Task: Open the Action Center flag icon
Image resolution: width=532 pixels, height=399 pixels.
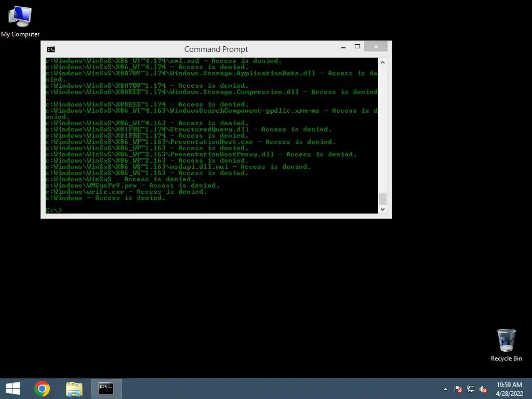Action: tap(458, 389)
